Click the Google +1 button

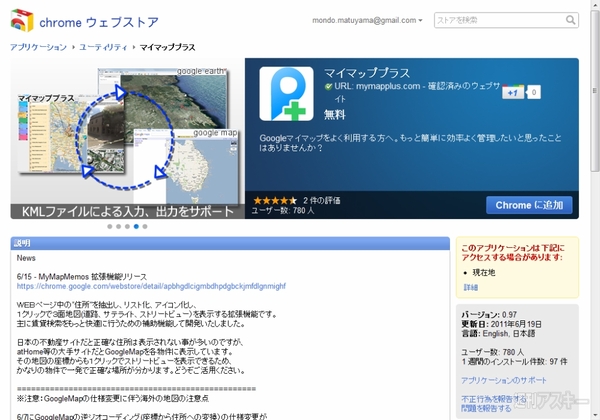click(513, 92)
